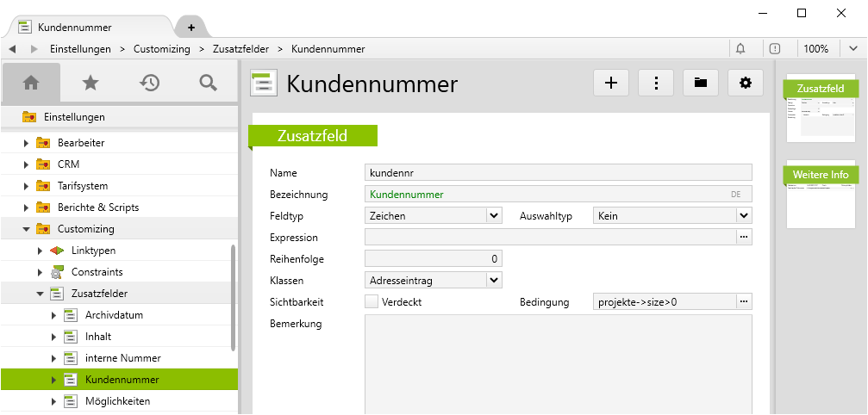This screenshot has width=868, height=415.
Task: Open the search magnifier tab
Action: point(208,83)
